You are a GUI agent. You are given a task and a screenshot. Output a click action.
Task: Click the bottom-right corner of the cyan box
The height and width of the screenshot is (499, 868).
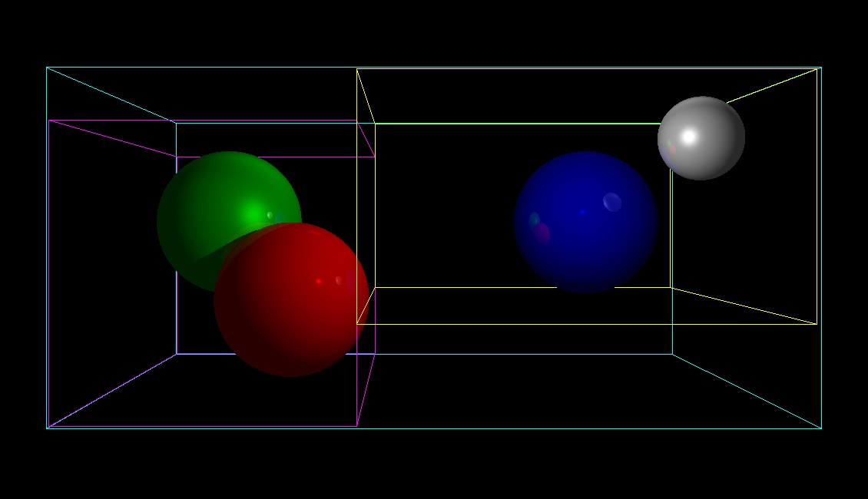pos(820,428)
